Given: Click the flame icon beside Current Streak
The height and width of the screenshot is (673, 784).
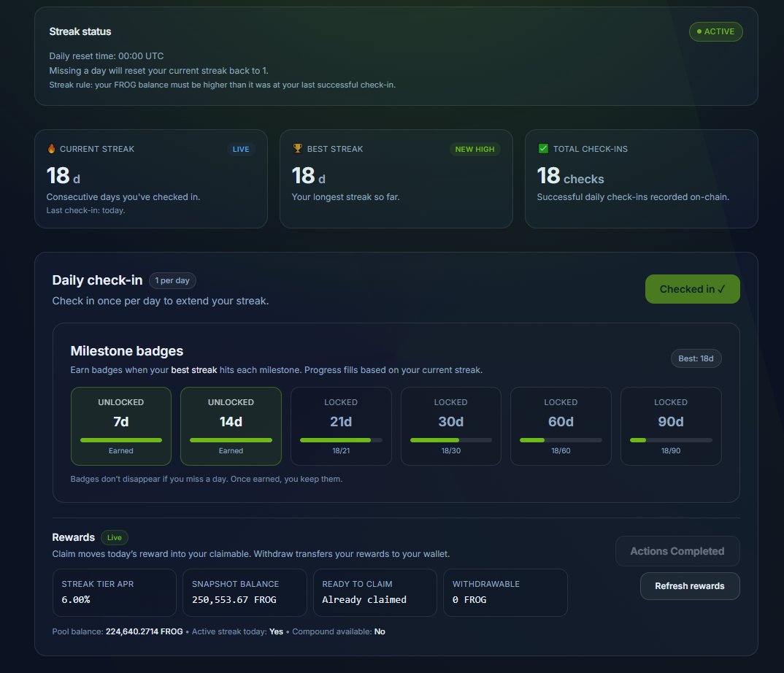Looking at the screenshot, I should click(52, 148).
